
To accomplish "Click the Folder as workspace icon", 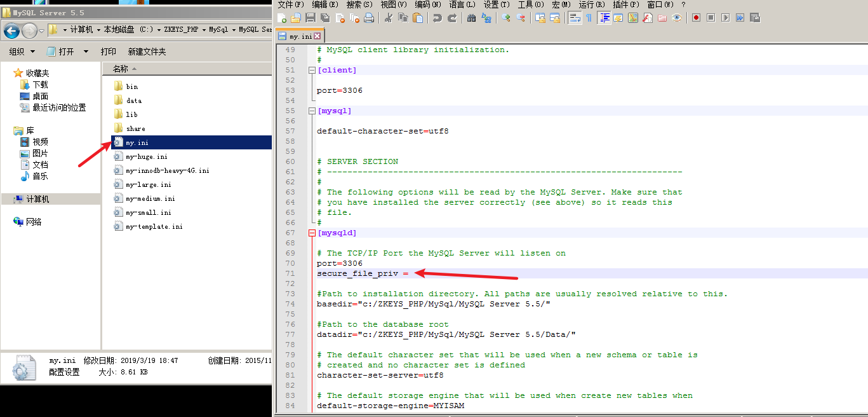I will tap(662, 18).
